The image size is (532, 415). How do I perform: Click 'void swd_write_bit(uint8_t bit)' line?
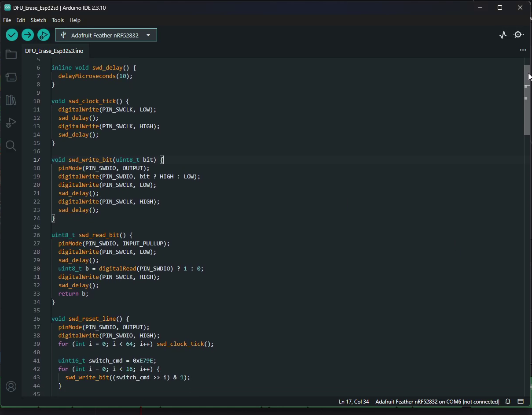107,159
